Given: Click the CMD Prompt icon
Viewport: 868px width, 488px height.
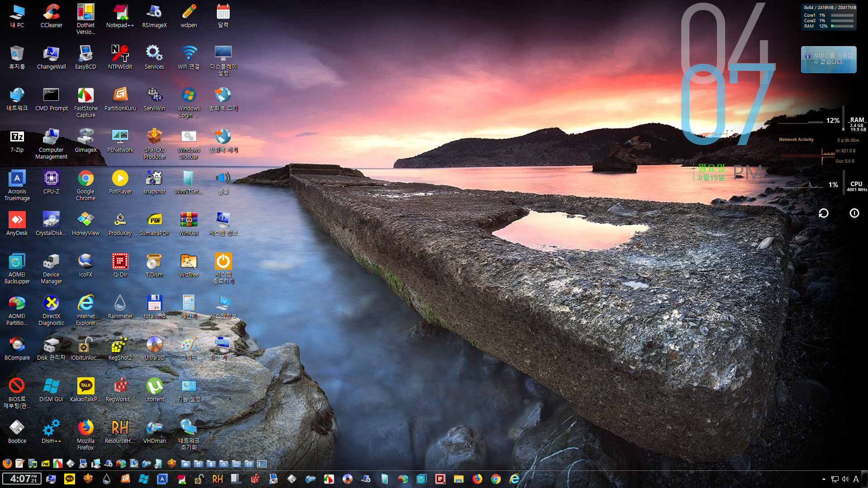Looking at the screenshot, I should 52,99.
